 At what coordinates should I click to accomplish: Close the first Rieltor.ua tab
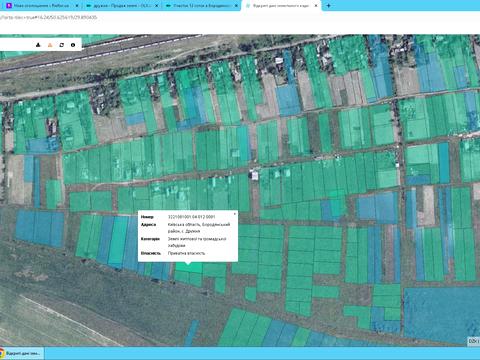tap(77, 6)
